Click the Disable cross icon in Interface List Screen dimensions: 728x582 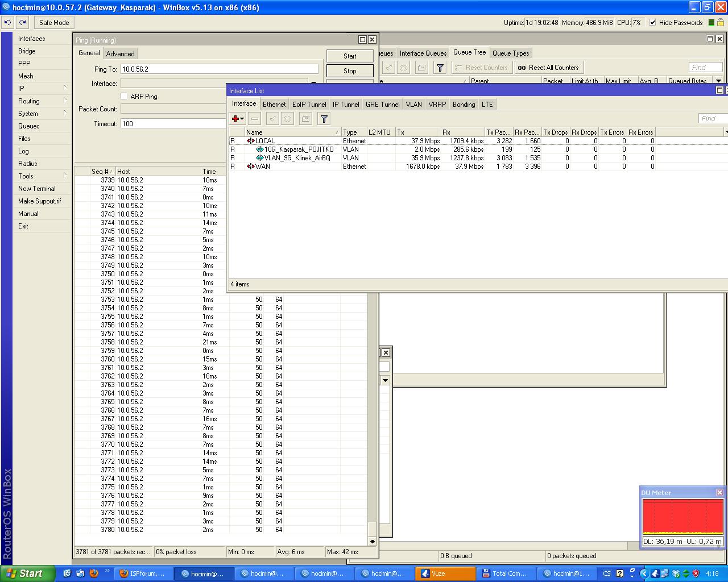pos(287,119)
